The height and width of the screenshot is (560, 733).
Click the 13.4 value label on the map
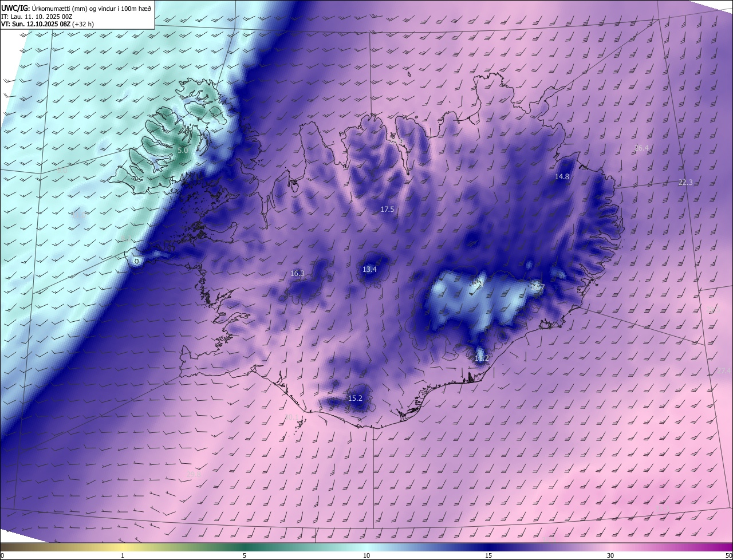(370, 270)
